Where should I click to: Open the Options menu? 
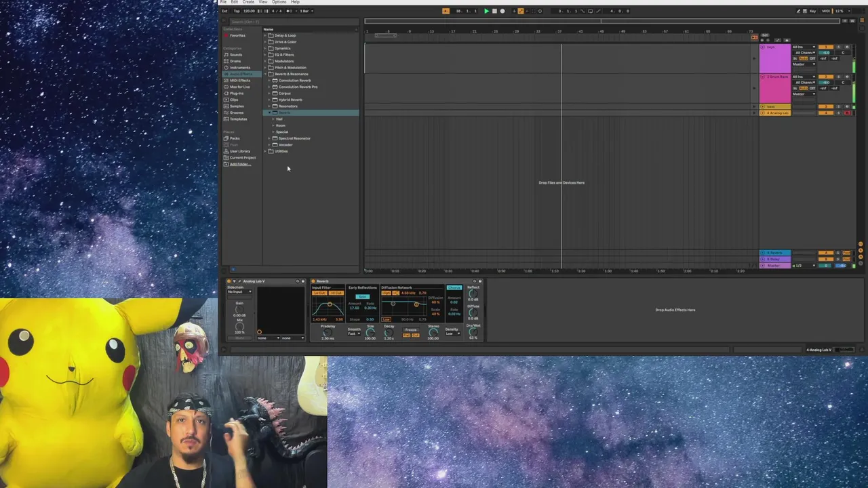click(279, 2)
